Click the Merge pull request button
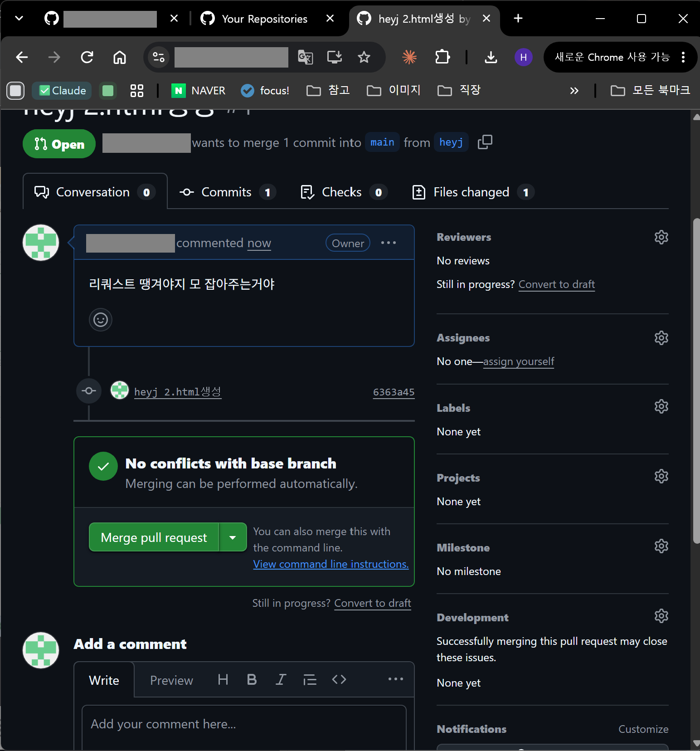The height and width of the screenshot is (751, 700). pos(154,537)
